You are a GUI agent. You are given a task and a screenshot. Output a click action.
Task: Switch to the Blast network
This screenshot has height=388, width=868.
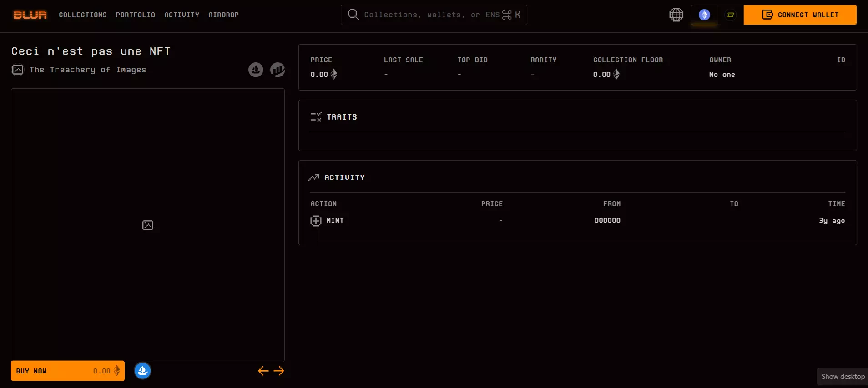[x=731, y=15]
